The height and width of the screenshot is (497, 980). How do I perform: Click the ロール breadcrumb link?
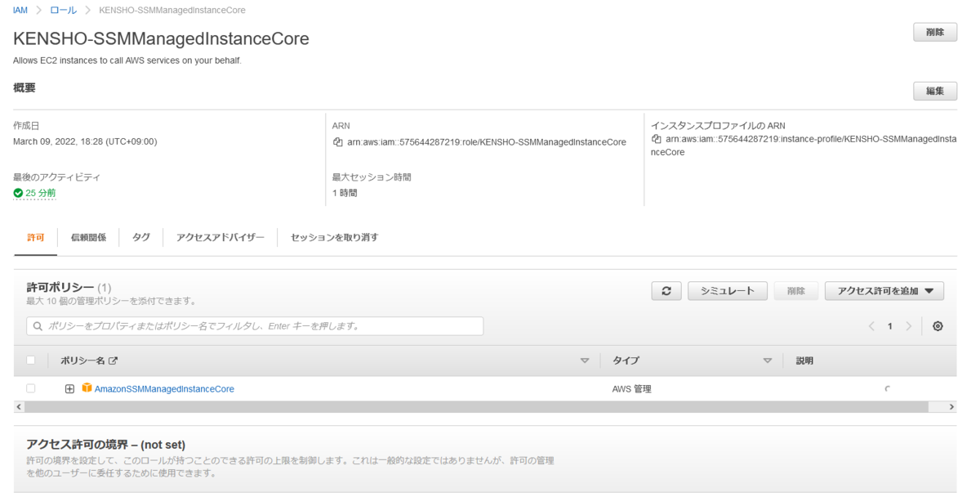tap(64, 10)
